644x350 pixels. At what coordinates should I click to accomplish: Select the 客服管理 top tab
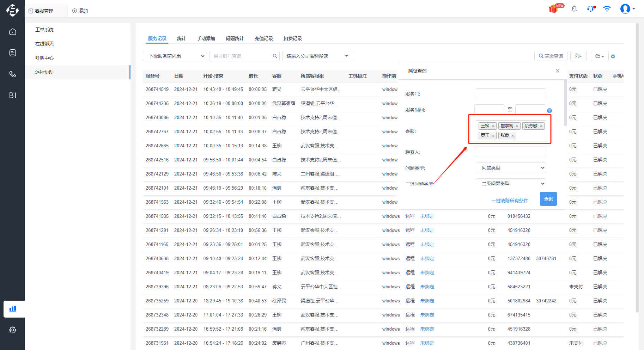pyautogui.click(x=46, y=11)
